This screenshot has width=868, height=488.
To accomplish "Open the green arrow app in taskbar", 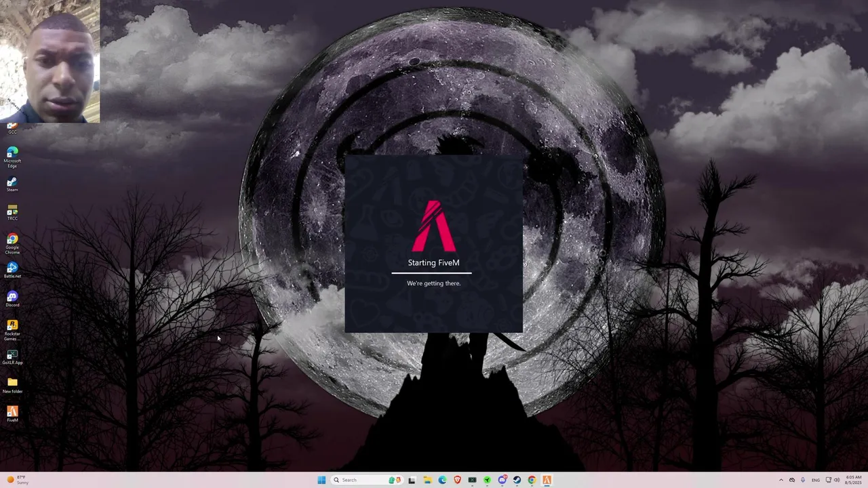I will point(487,480).
